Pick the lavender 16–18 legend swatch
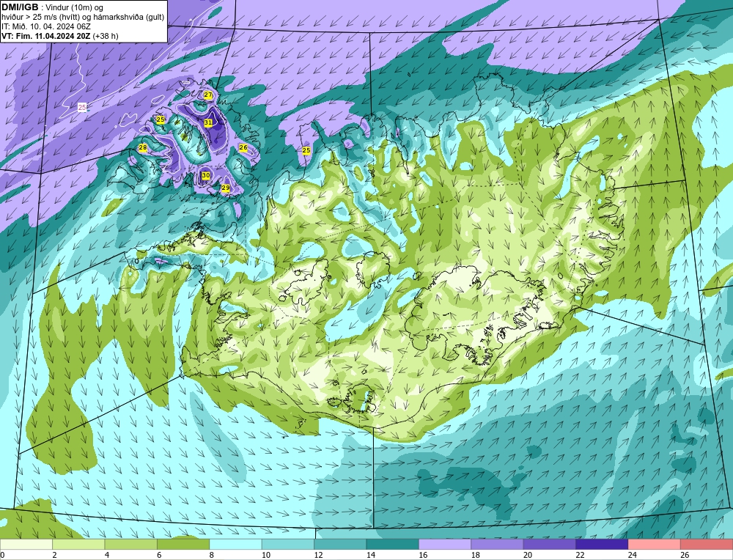The image size is (733, 560). pos(445,544)
